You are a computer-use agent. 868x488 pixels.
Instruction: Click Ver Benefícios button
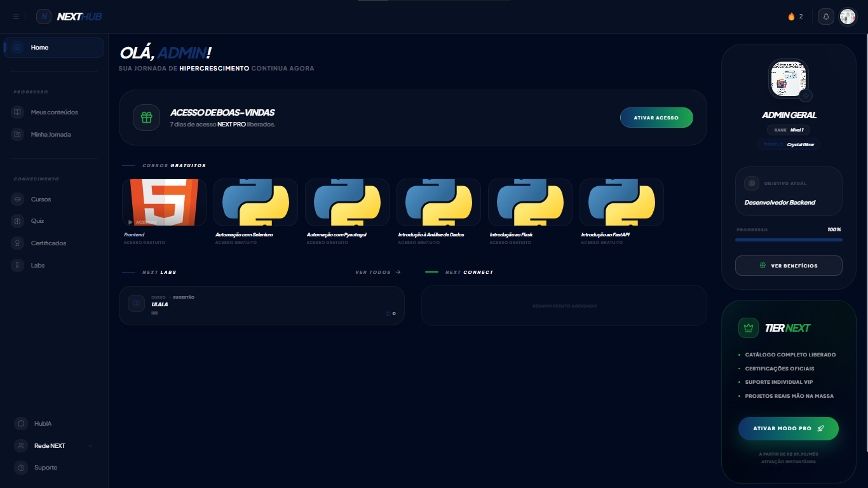(788, 266)
